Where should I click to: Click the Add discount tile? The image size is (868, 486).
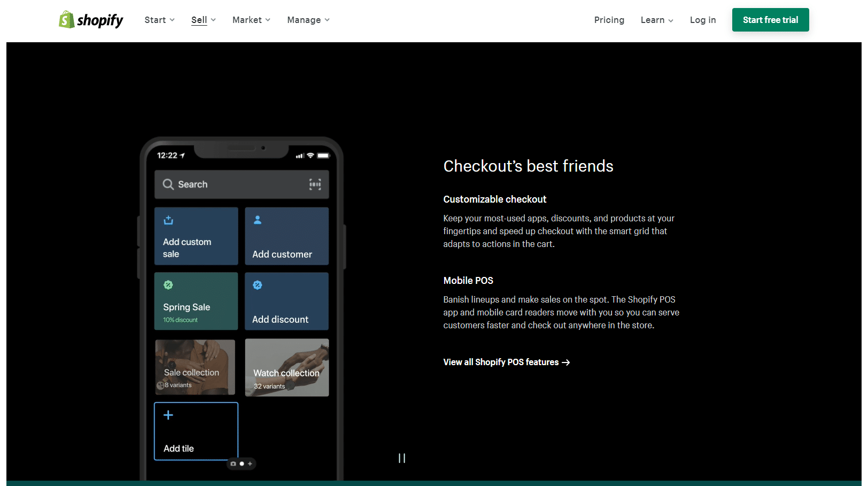click(x=286, y=301)
